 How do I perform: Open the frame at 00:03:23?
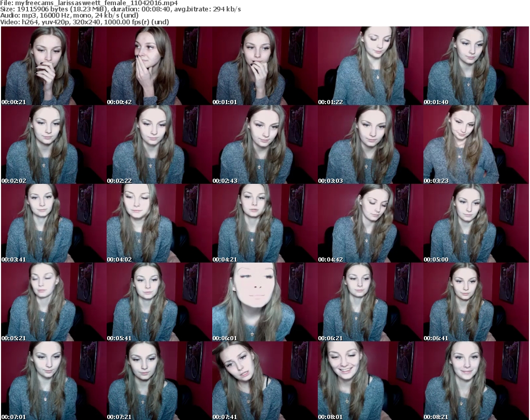(x=476, y=144)
